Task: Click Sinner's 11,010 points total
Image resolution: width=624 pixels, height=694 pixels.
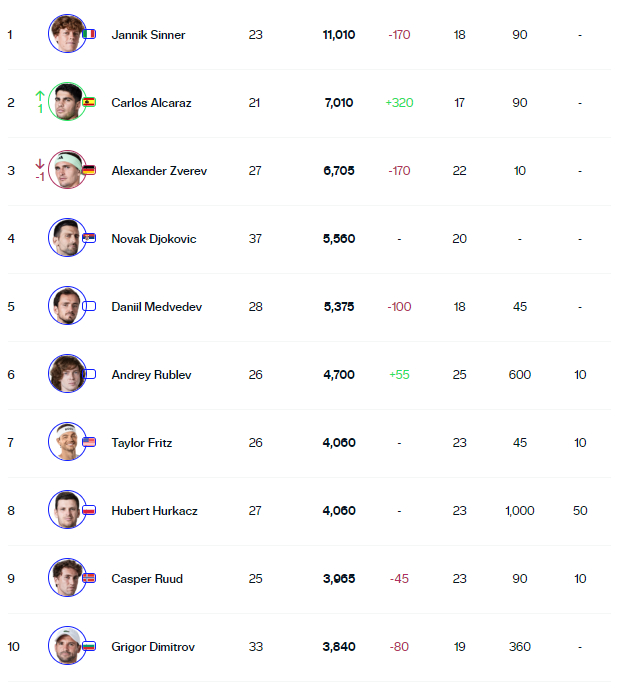Action: click(338, 35)
